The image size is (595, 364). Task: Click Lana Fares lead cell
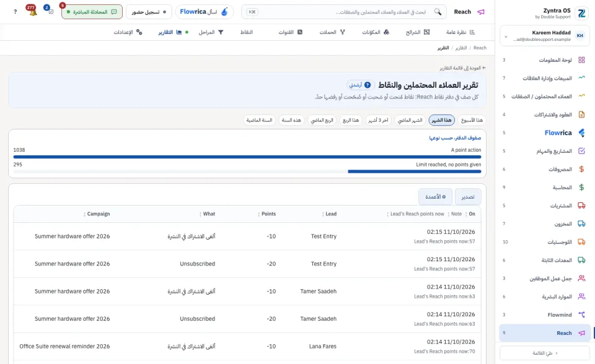[x=322, y=346]
